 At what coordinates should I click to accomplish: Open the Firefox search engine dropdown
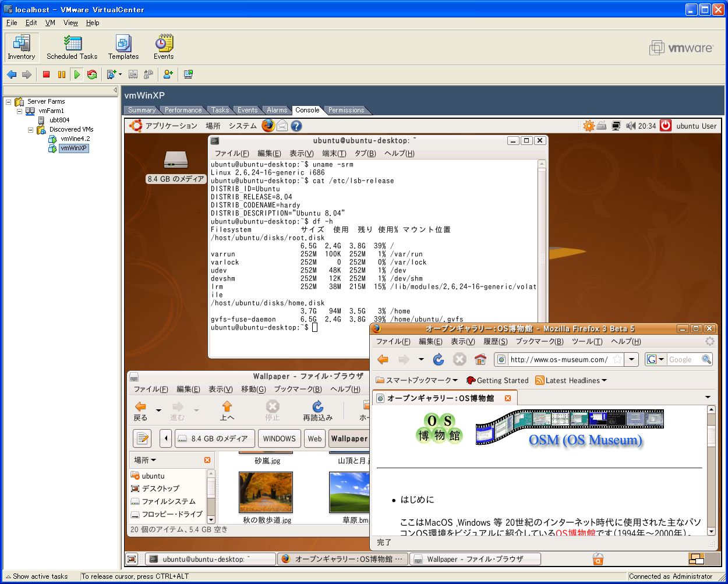coord(661,359)
